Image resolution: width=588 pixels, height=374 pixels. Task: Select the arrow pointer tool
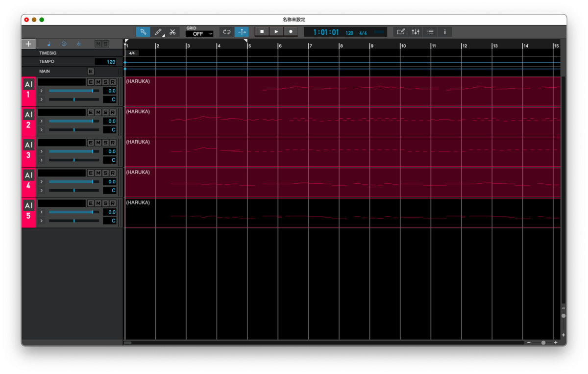(x=143, y=32)
